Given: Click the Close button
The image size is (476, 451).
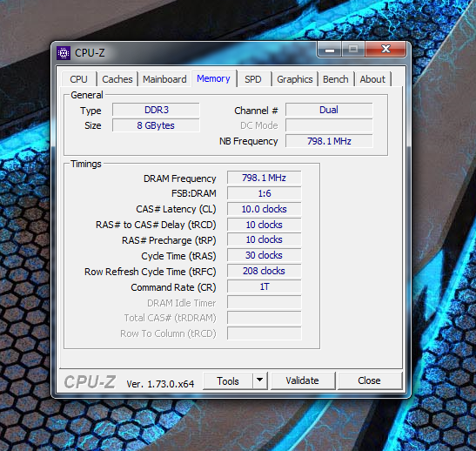Looking at the screenshot, I should click(x=369, y=380).
